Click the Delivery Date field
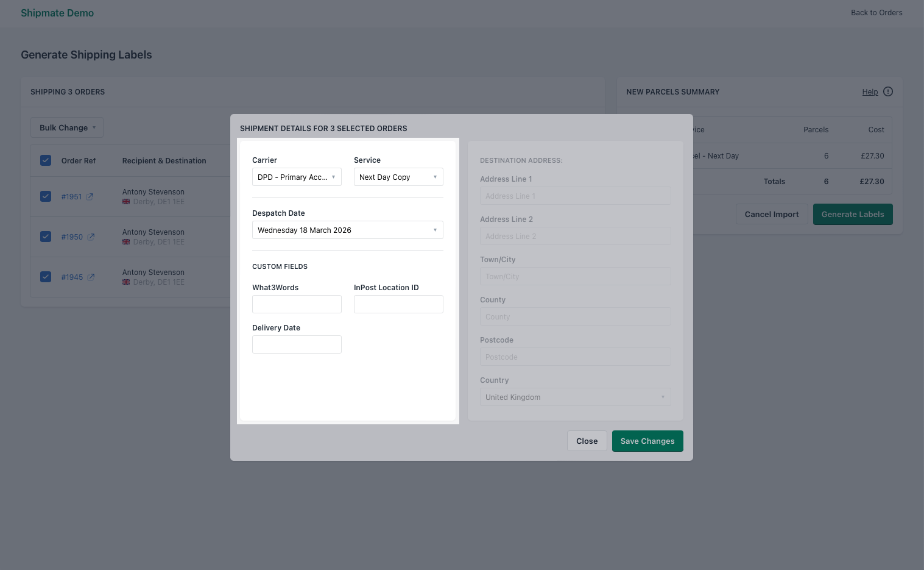Image resolution: width=924 pixels, height=570 pixels. coord(297,344)
